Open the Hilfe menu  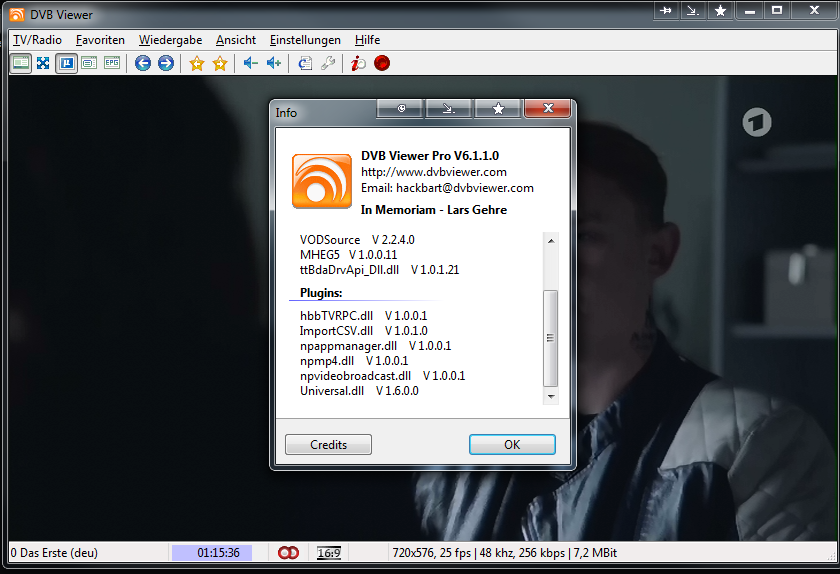tap(368, 40)
